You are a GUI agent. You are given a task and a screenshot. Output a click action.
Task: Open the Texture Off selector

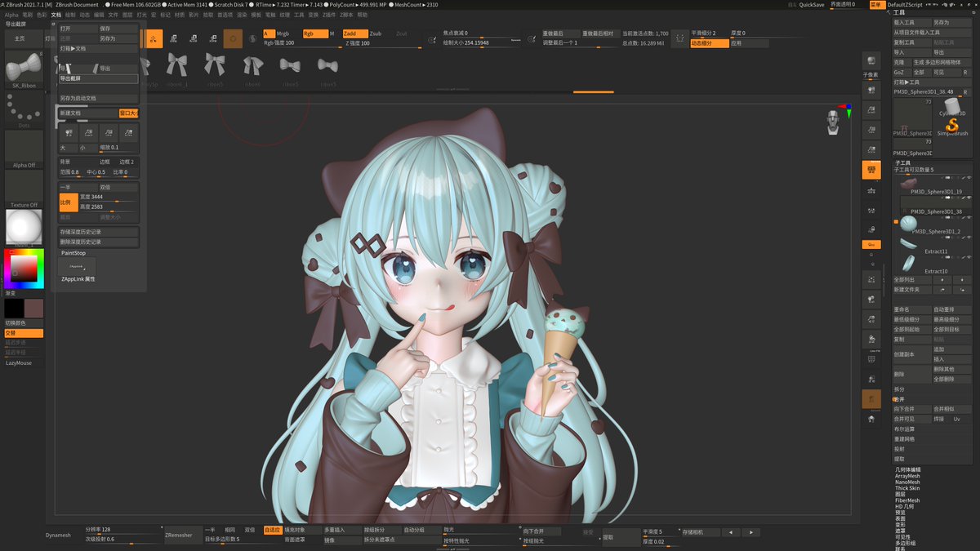pos(24,189)
